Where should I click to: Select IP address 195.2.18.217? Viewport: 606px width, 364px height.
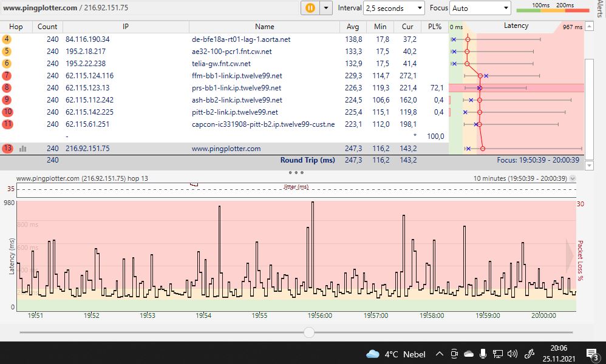[86, 52]
